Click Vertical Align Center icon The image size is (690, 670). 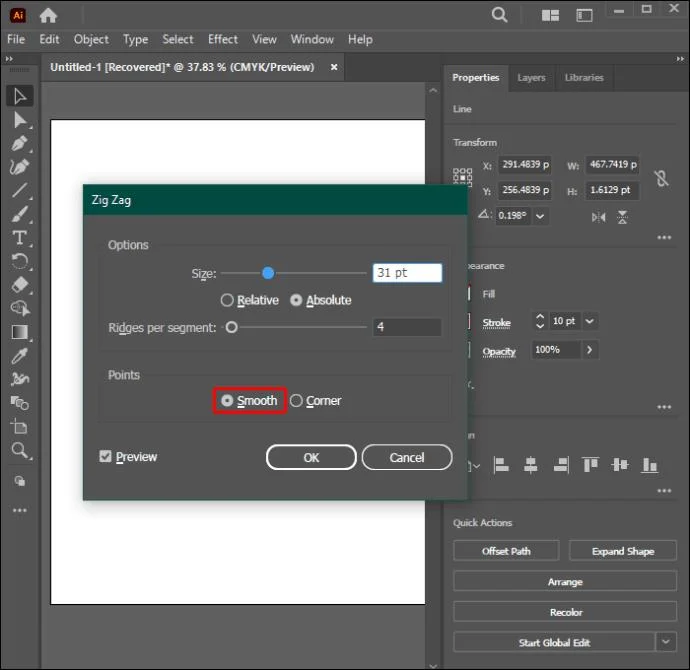pos(620,464)
